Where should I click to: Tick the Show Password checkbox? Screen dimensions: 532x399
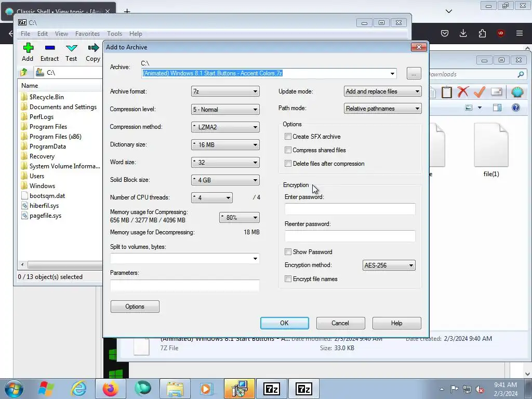(288, 252)
